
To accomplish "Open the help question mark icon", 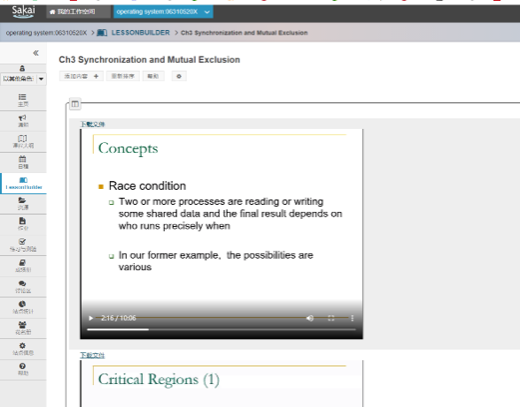I will point(23,369).
